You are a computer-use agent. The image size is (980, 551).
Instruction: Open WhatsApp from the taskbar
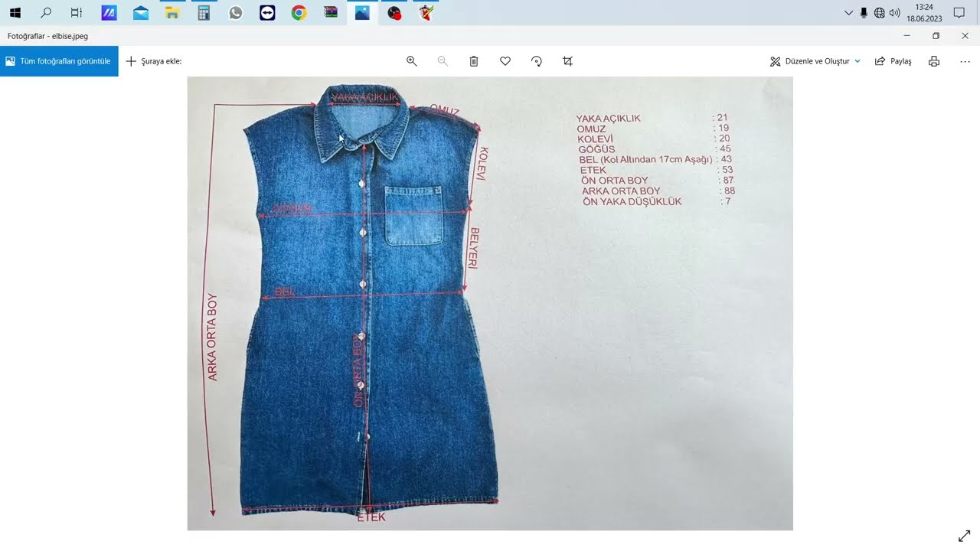point(235,12)
